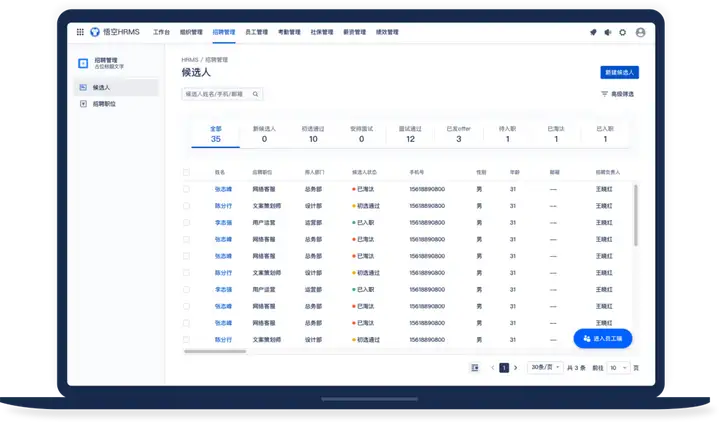Image resolution: width=720 pixels, height=423 pixels.
Task: Open 招聘职位 in the sidebar
Action: point(117,104)
